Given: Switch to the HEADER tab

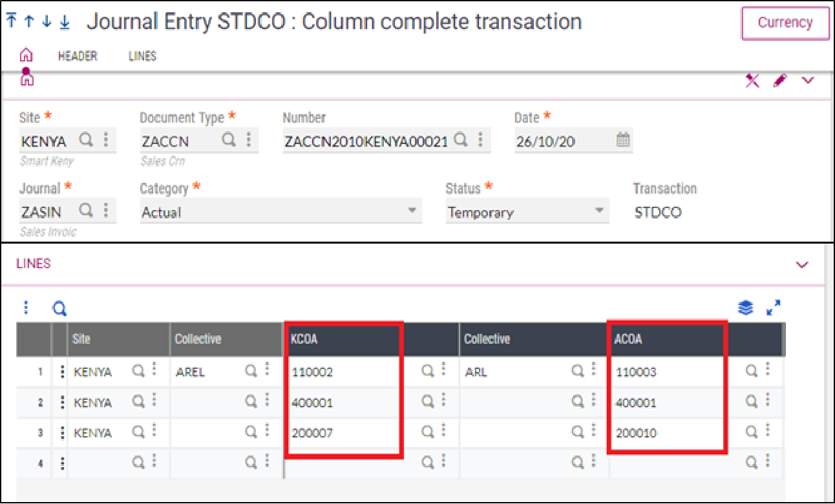Looking at the screenshot, I should point(77,56).
